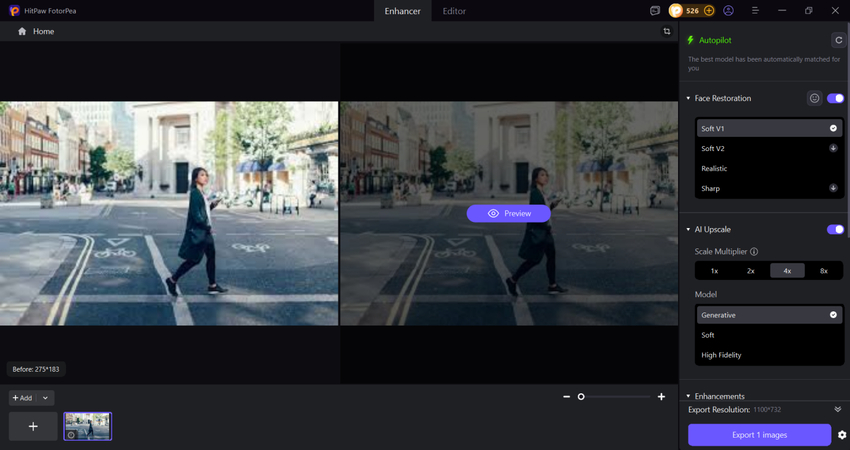Select 2x scale multiplier
This screenshot has width=850, height=450.
[x=751, y=271]
